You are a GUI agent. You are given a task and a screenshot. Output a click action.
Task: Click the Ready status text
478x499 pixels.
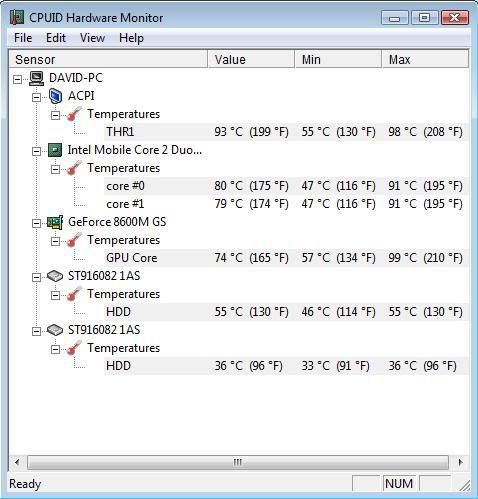(x=25, y=484)
